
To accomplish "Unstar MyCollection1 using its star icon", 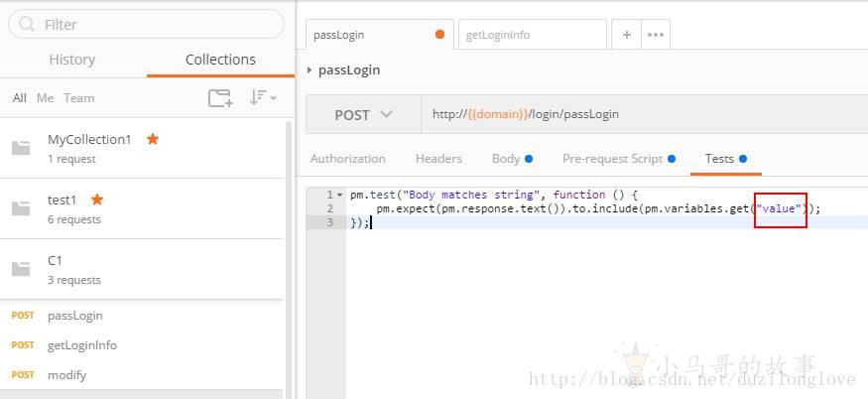I will 153,139.
